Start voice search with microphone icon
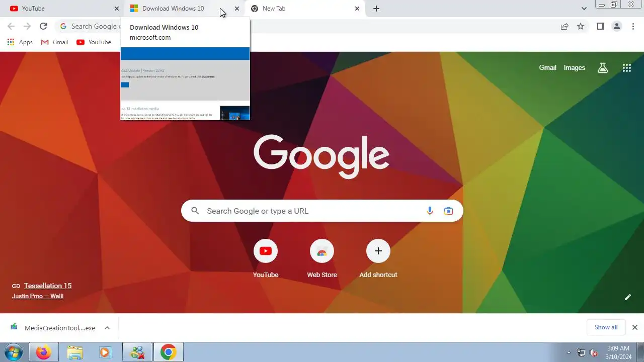 [430, 211]
